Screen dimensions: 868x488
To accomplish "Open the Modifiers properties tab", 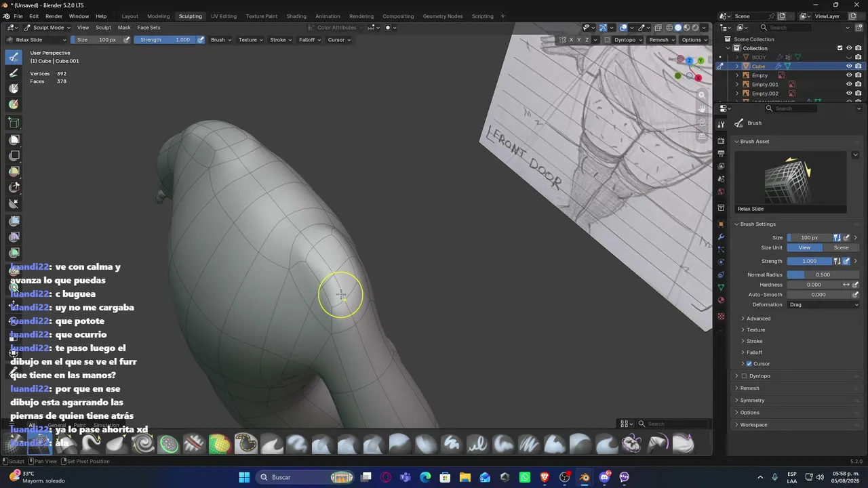I will (x=721, y=237).
